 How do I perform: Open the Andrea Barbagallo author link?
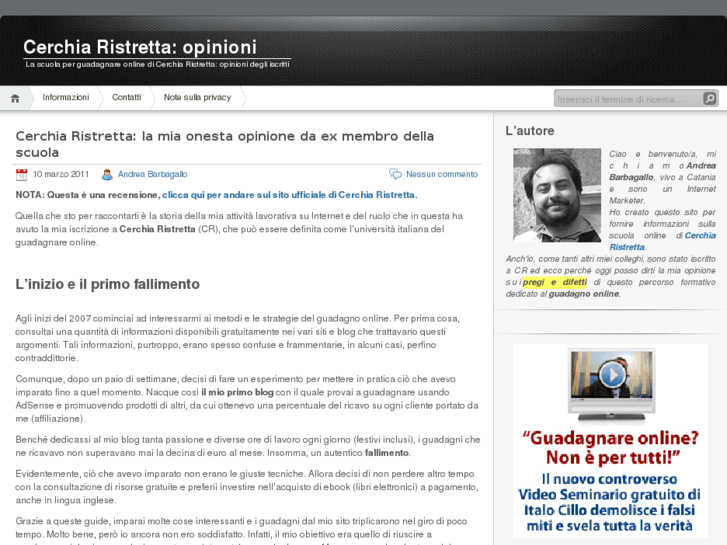click(153, 174)
